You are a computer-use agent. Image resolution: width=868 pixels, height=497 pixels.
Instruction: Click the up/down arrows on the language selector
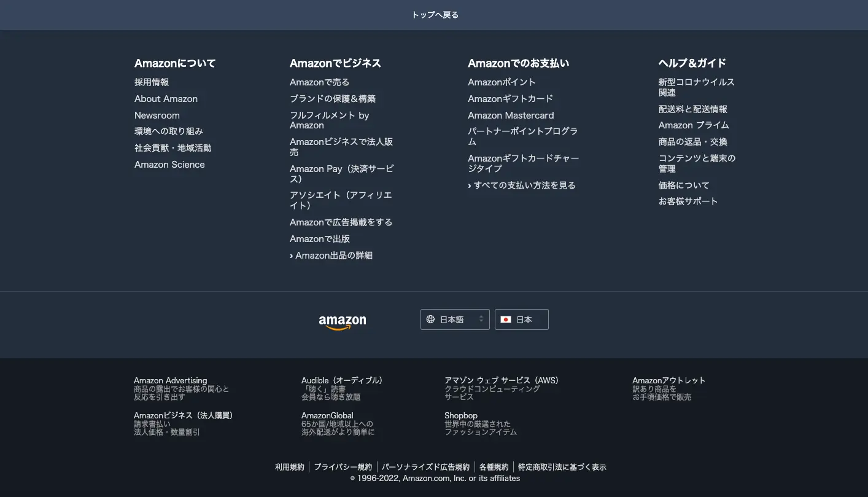(481, 319)
